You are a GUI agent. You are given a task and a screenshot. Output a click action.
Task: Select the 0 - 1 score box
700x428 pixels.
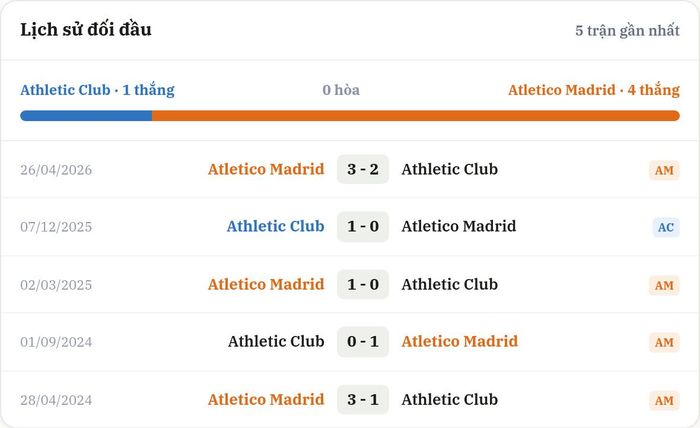(x=363, y=341)
